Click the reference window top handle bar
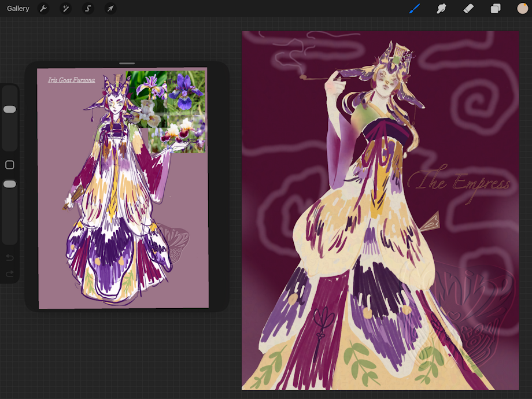This screenshot has height=399, width=532. click(x=127, y=64)
